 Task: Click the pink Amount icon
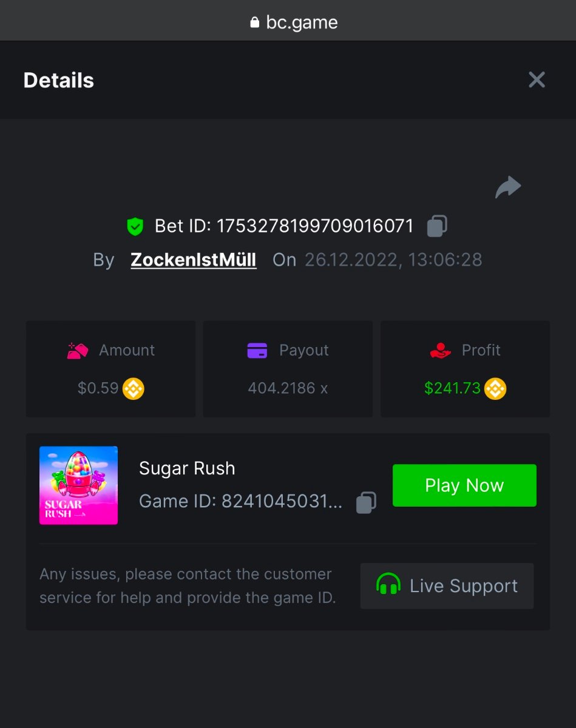pyautogui.click(x=78, y=351)
